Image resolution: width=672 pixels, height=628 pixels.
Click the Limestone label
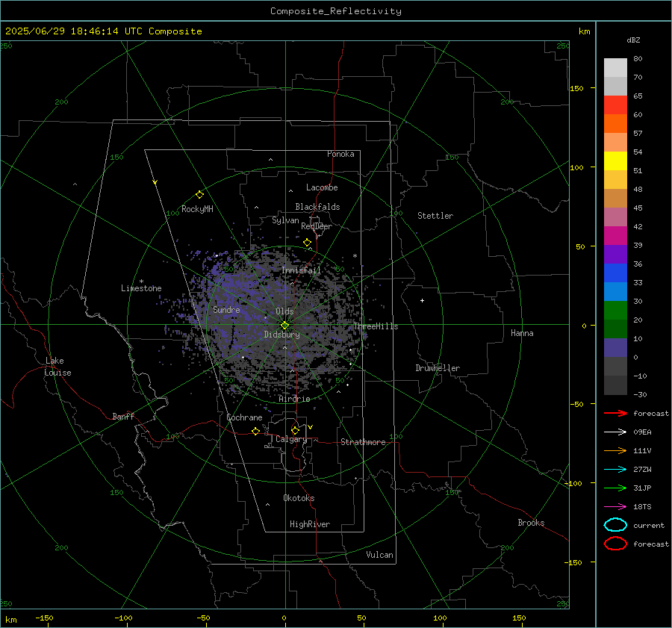tap(141, 288)
